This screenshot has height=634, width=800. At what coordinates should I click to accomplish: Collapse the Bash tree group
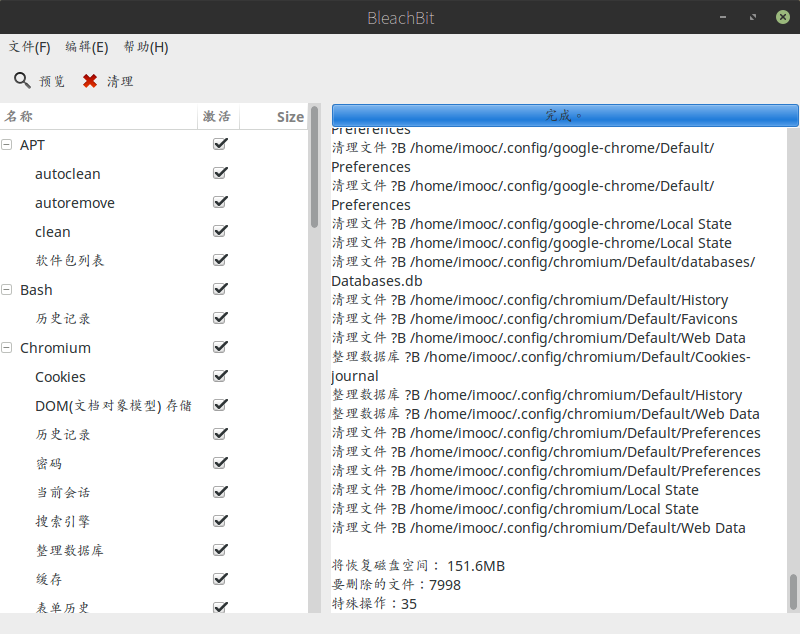point(7,290)
